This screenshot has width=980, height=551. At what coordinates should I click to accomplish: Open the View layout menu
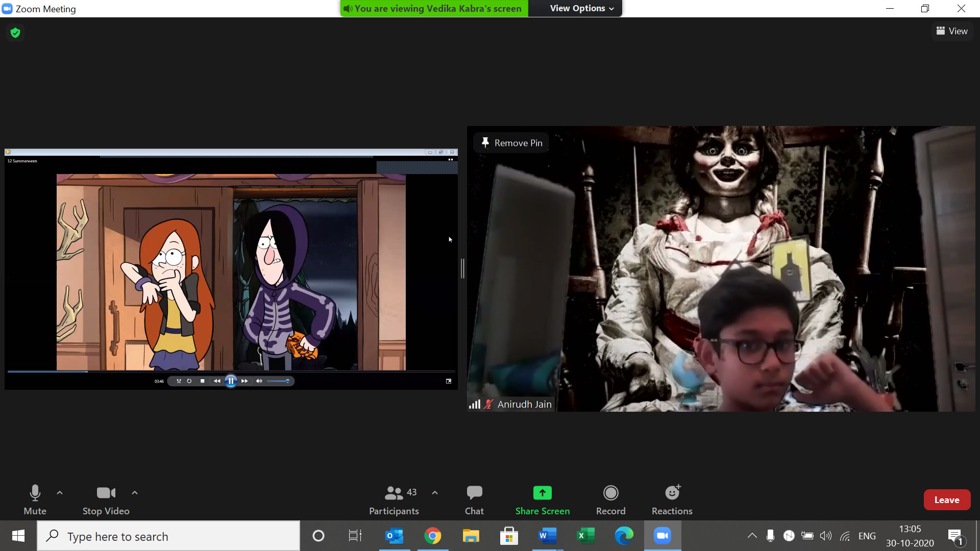click(952, 31)
